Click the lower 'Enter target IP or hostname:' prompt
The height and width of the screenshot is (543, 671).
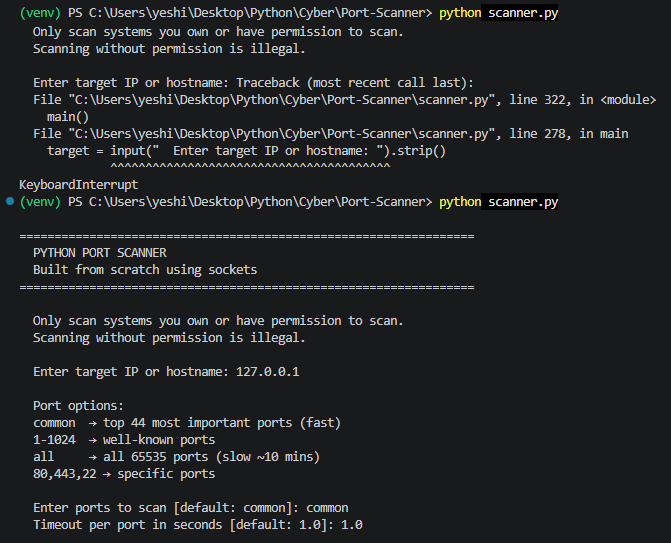[131, 372]
